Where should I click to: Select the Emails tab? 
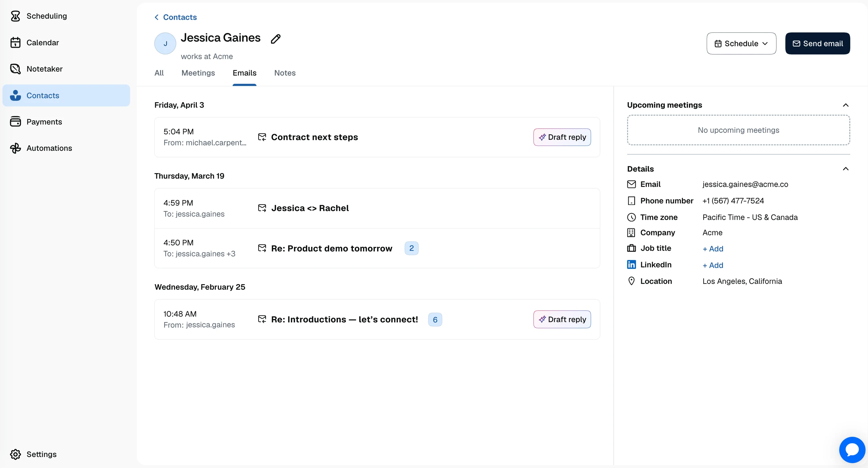tap(244, 73)
